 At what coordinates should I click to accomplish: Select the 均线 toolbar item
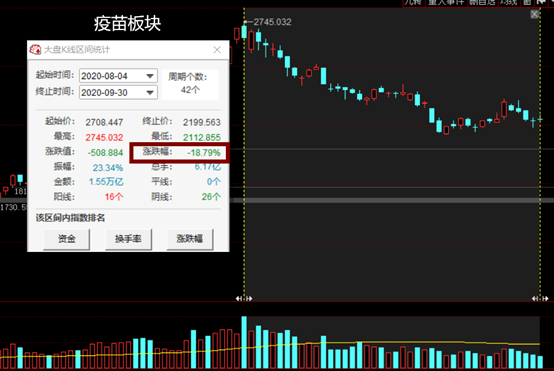pyautogui.click(x=509, y=3)
